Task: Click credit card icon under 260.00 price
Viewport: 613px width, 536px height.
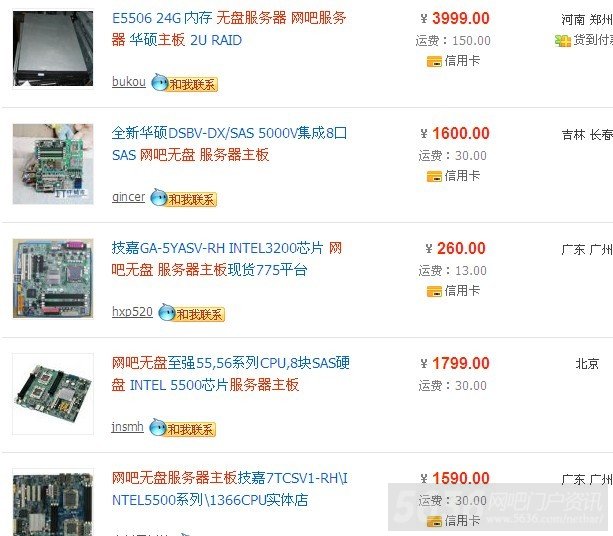Action: click(434, 291)
